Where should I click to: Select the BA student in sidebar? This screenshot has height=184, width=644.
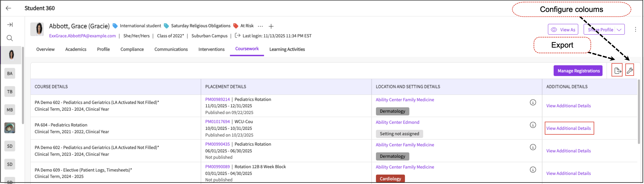coord(10,73)
